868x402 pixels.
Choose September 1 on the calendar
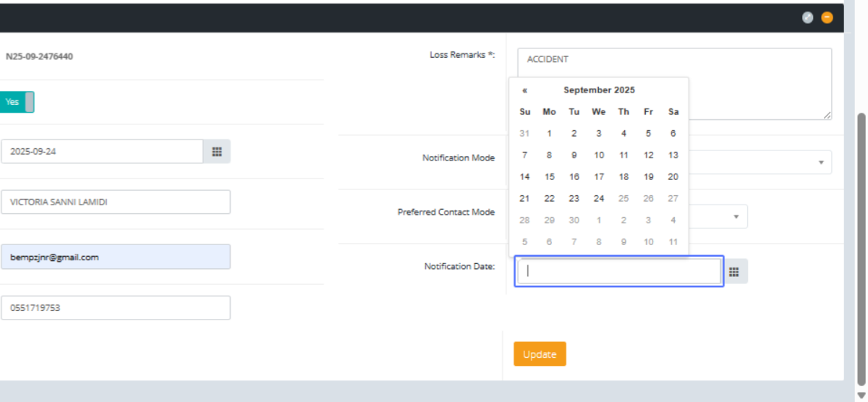pos(549,134)
